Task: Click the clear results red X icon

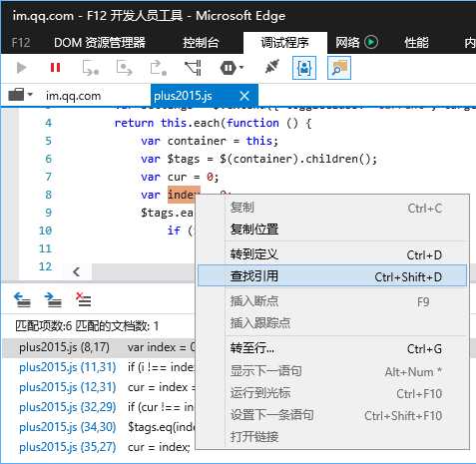Action: click(x=84, y=299)
